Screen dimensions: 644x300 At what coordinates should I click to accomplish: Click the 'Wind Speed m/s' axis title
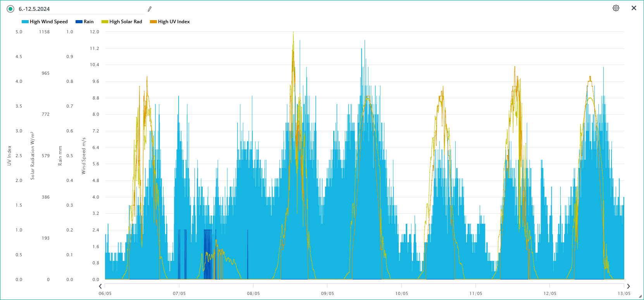click(84, 156)
